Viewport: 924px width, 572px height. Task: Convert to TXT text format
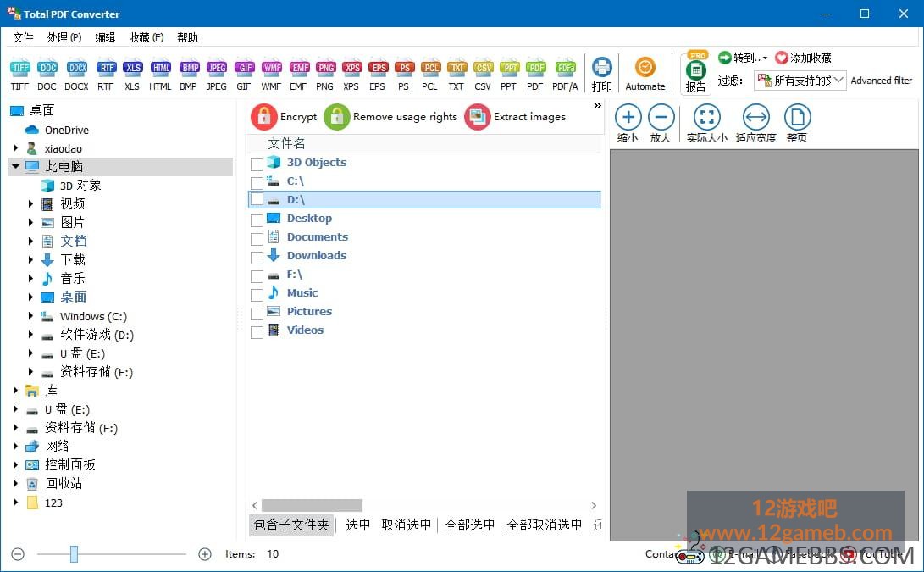[x=456, y=75]
